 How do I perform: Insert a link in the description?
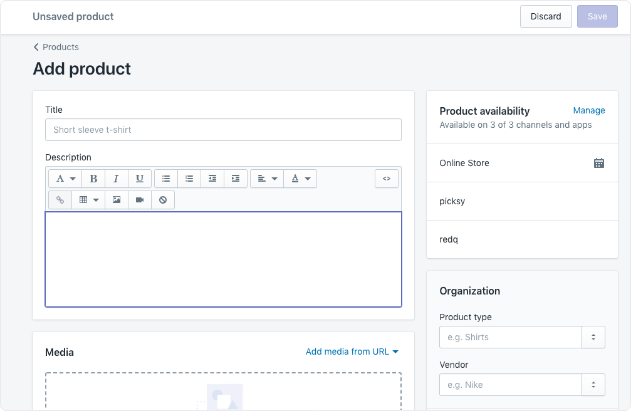tap(60, 200)
